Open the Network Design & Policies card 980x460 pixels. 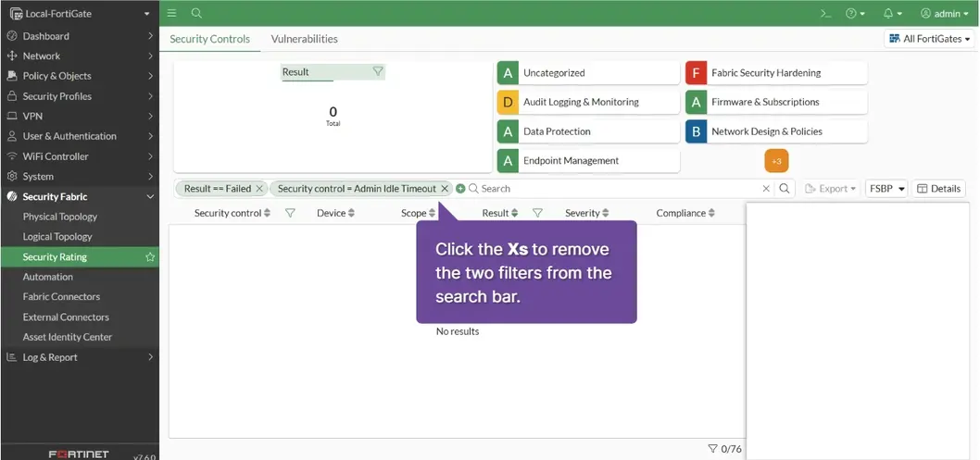click(776, 131)
